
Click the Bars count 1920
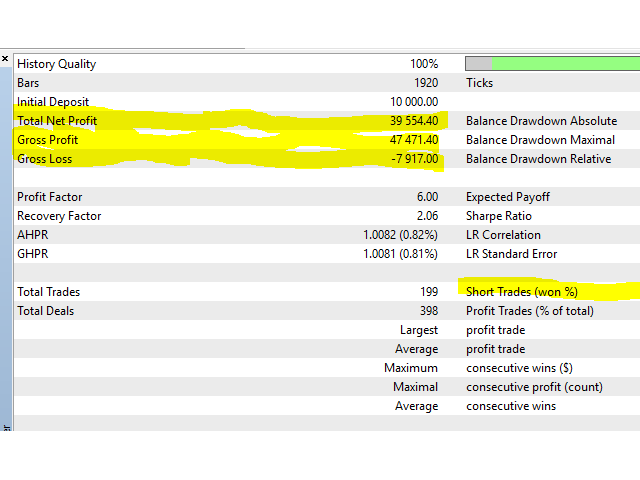pos(425,83)
